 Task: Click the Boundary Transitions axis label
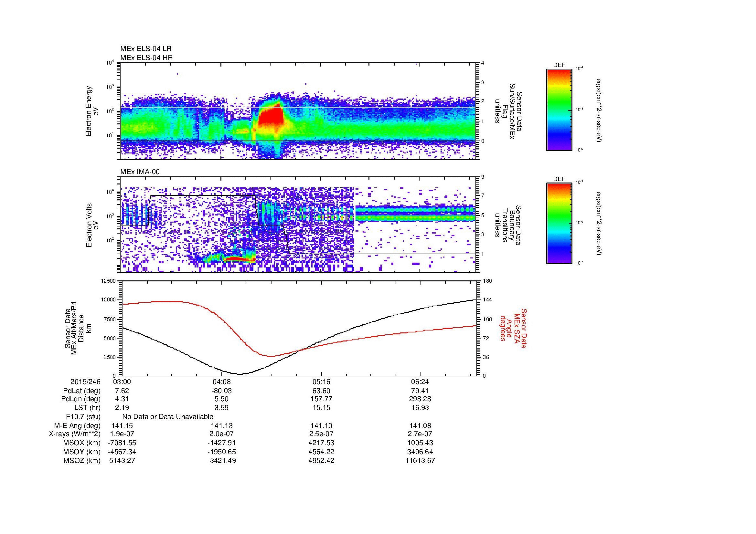coord(508,226)
